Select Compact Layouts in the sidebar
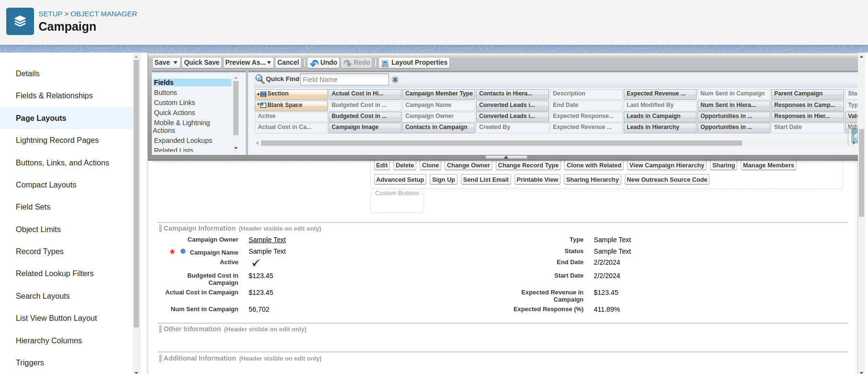This screenshot has height=374, width=868. pyautogui.click(x=46, y=185)
